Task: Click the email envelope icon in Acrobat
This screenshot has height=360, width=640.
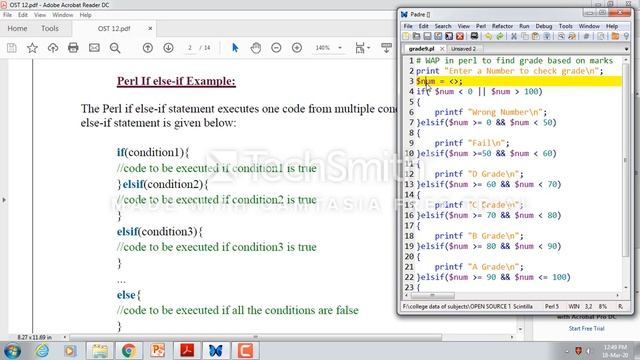Action: pyautogui.click(x=94, y=48)
